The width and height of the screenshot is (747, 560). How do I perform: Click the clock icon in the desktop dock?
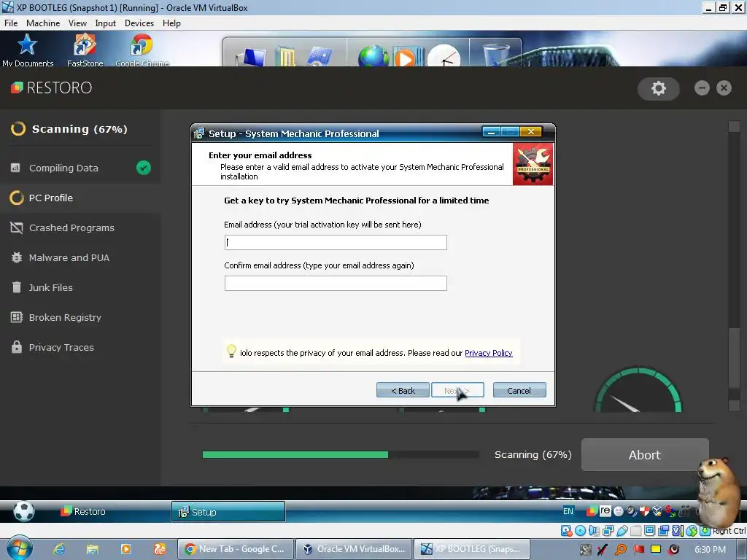444,55
